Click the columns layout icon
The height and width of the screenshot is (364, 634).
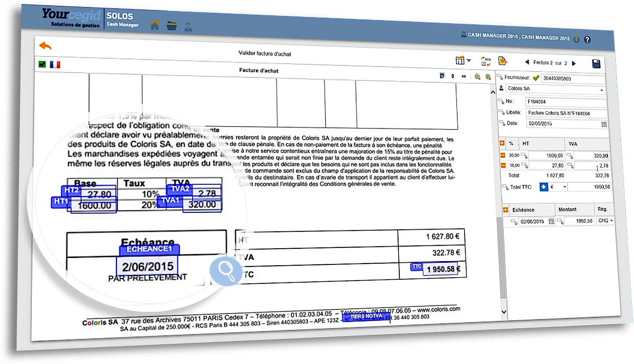460,60
